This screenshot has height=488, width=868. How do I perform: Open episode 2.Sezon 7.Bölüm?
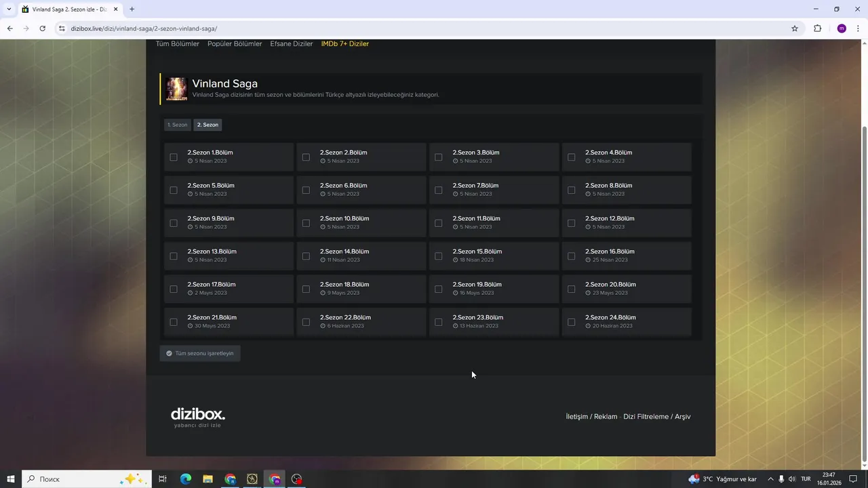(x=475, y=186)
